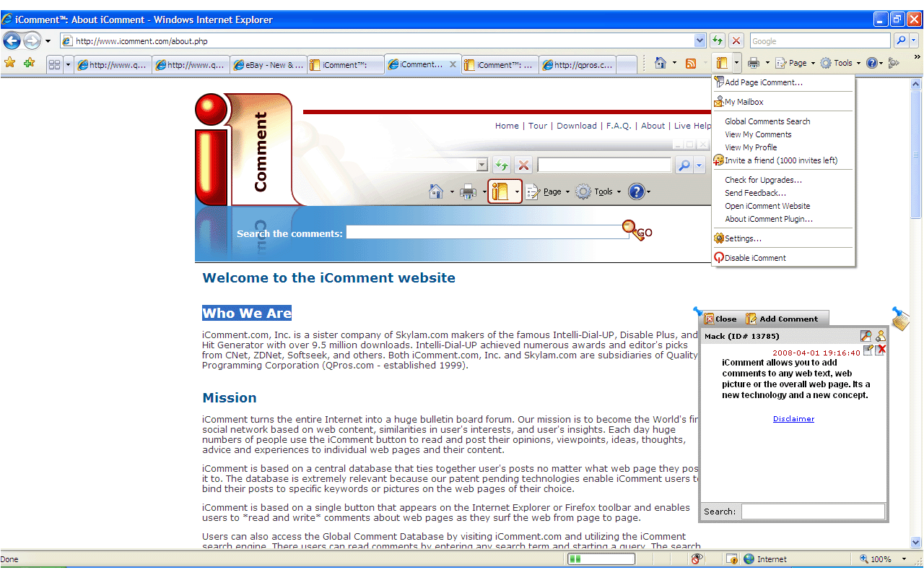Refresh the page with green arrows icon

717,41
